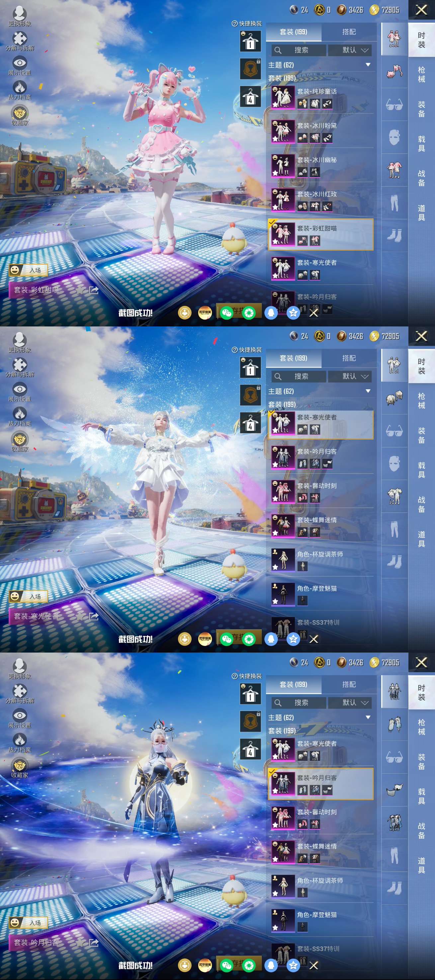Open 分解与拆解 on the 吟月归客 preview screen

click(x=20, y=693)
